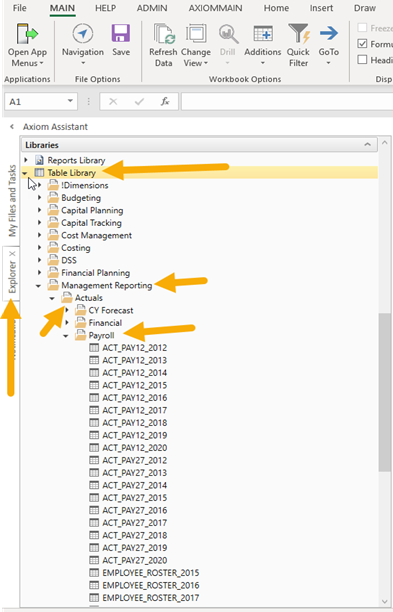Click the DSS folder icon

click(x=53, y=260)
